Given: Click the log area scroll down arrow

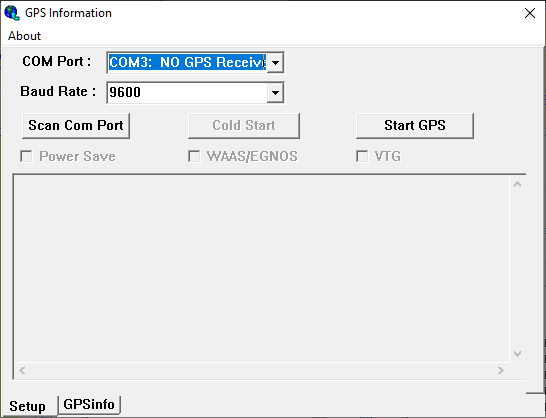Looking at the screenshot, I should coord(517,354).
